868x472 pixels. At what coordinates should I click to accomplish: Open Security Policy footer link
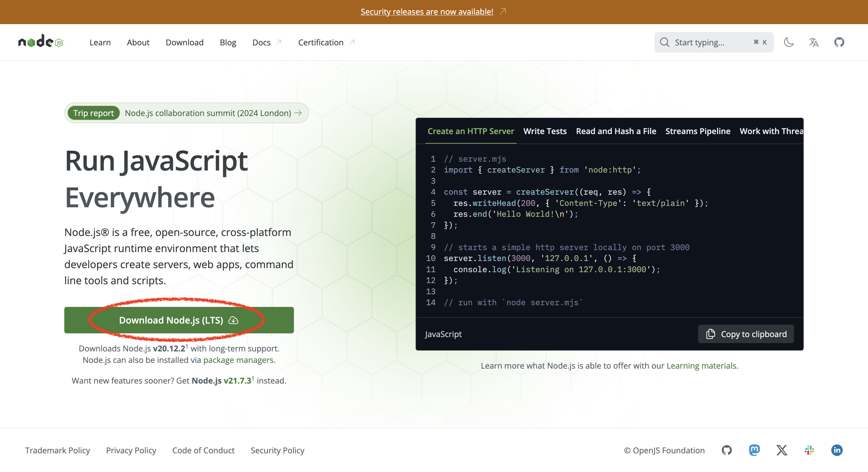(x=277, y=450)
